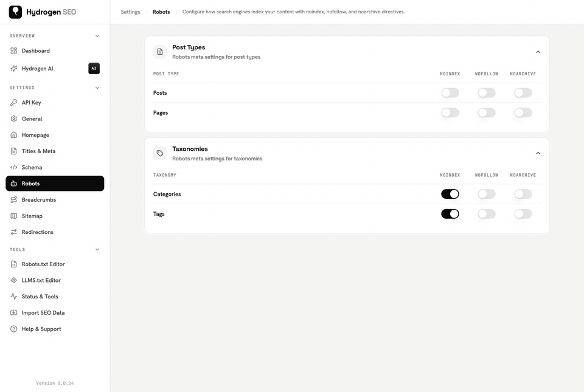Click the Import SEO Data download icon

[x=14, y=313]
